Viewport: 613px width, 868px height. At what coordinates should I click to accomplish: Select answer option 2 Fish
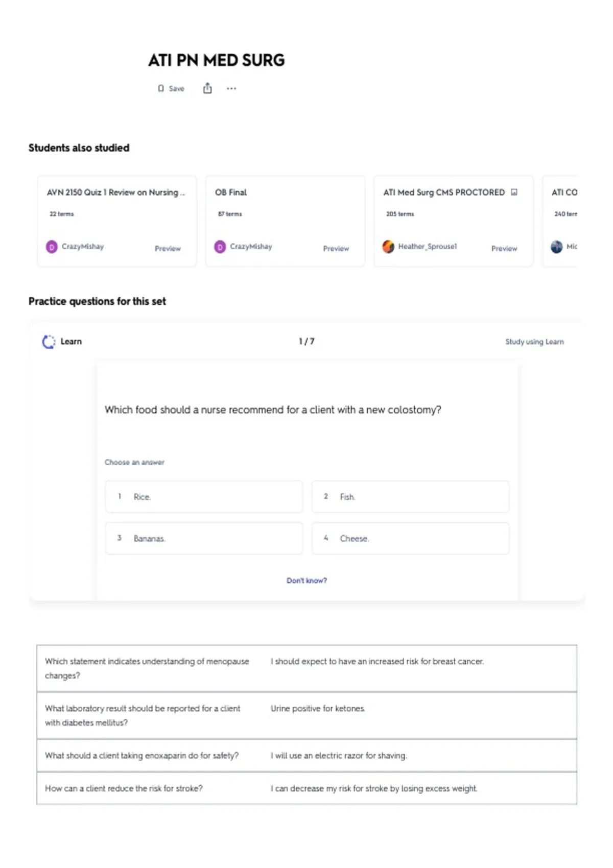tap(410, 496)
